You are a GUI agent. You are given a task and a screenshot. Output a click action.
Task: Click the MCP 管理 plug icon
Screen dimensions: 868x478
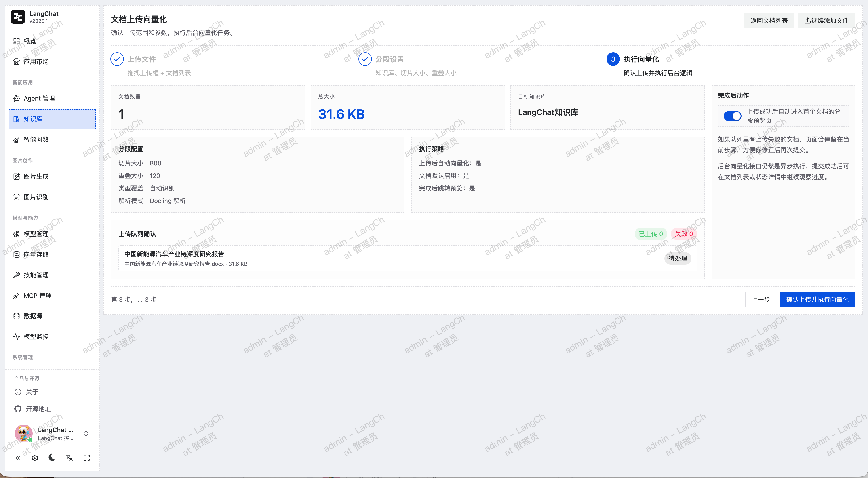click(x=17, y=296)
